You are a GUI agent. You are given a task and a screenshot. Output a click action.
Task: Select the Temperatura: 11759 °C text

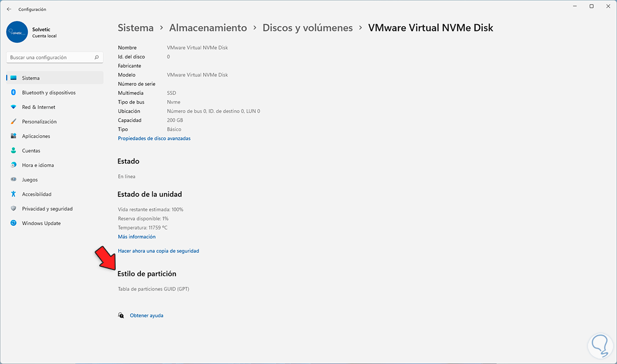pyautogui.click(x=142, y=227)
